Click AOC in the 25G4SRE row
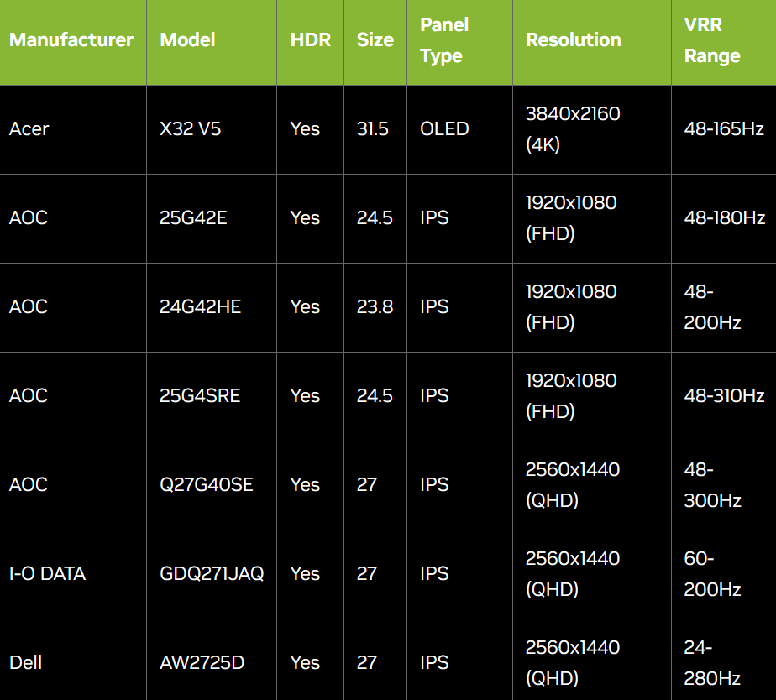 [x=29, y=396]
